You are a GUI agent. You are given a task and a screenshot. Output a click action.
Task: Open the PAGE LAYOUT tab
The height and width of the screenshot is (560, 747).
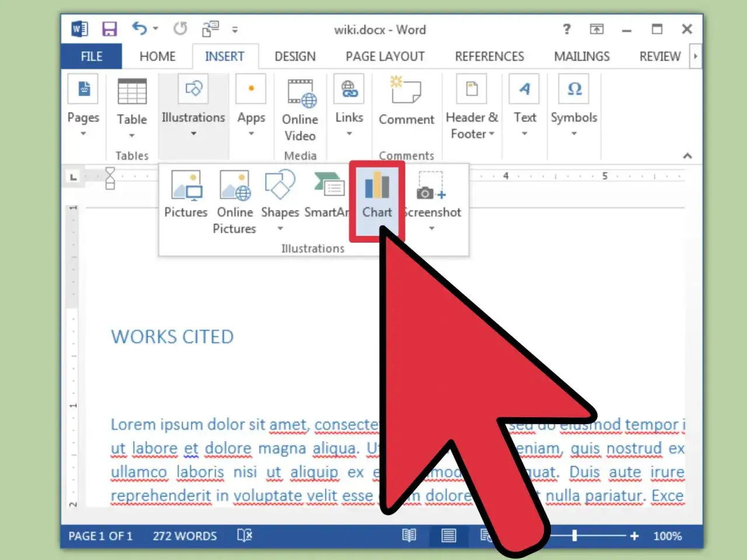click(385, 57)
